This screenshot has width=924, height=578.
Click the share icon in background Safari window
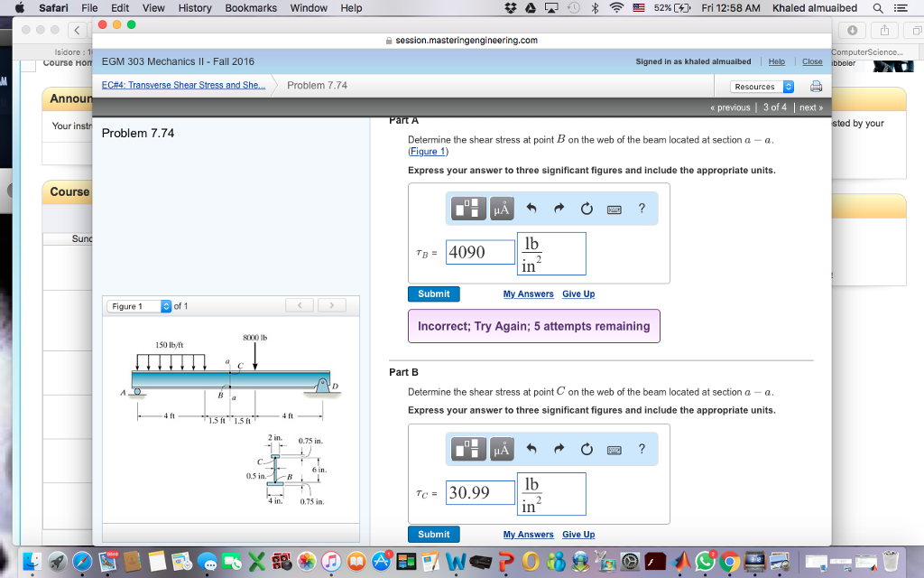pyautogui.click(x=884, y=30)
